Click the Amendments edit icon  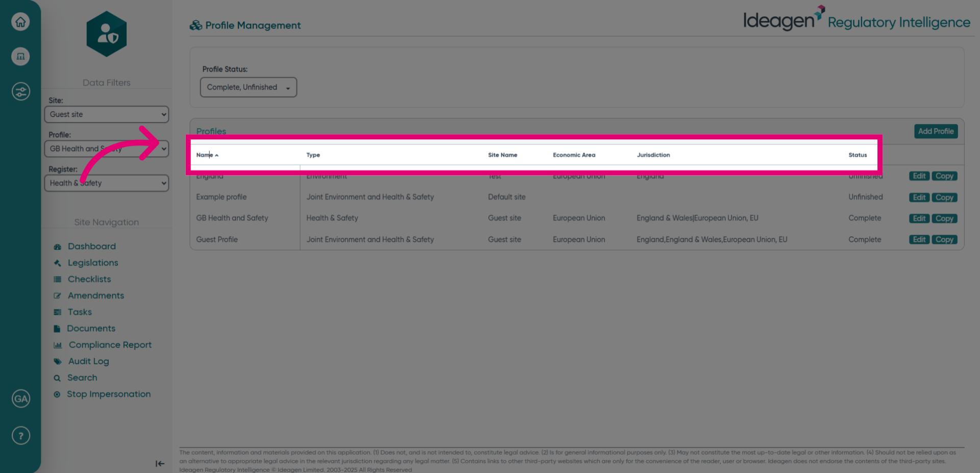57,296
